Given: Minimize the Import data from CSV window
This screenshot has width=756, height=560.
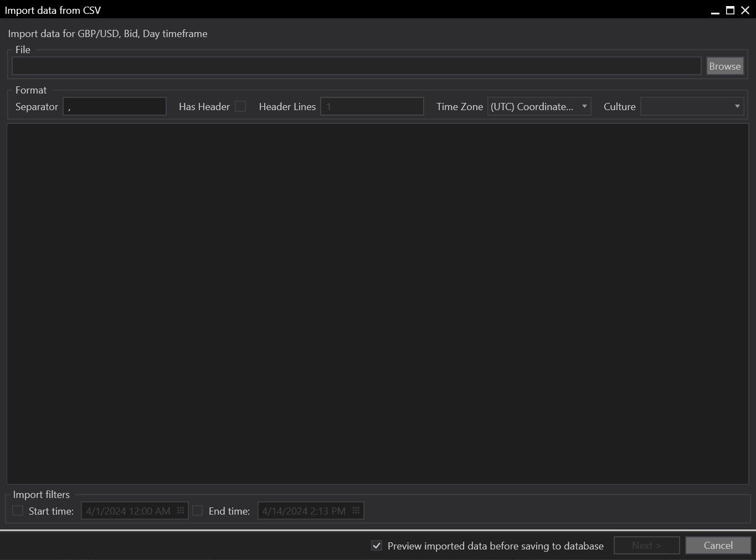Looking at the screenshot, I should click(x=715, y=11).
